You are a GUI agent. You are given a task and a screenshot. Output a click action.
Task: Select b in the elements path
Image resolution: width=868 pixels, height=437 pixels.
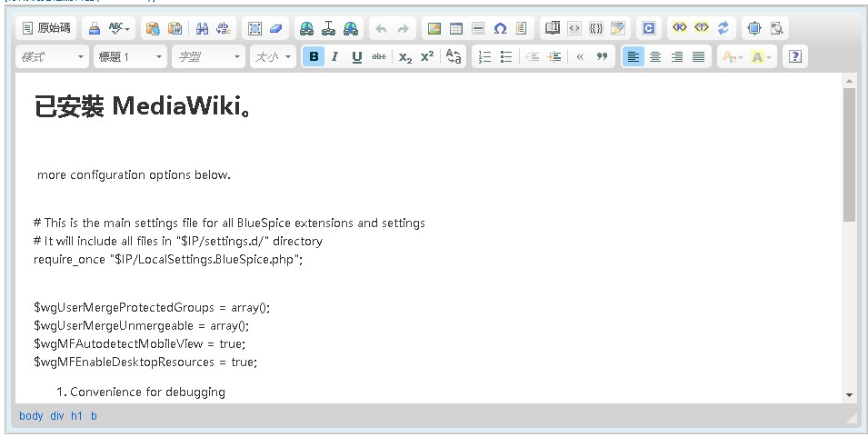(x=94, y=416)
